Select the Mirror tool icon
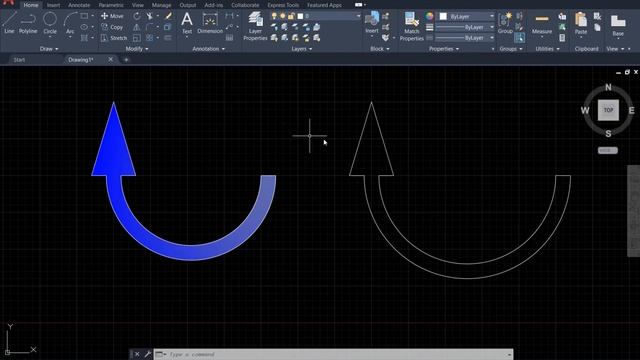 coord(137,27)
